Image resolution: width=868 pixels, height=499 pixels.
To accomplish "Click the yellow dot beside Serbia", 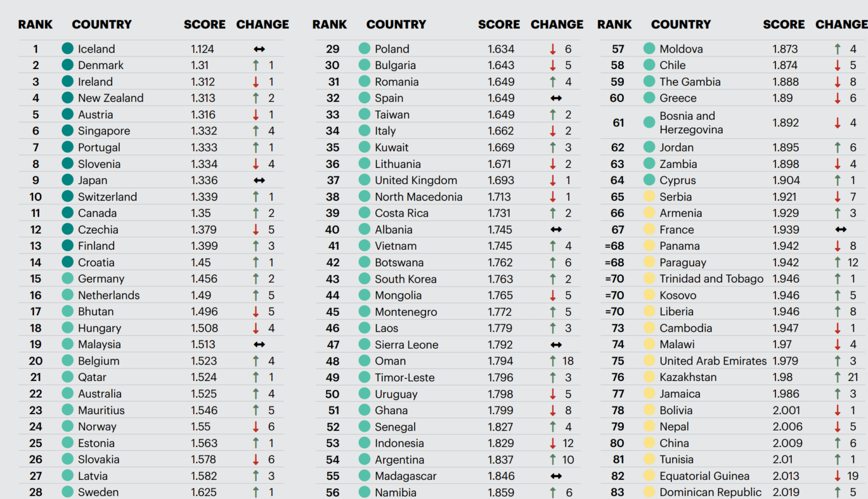I will pos(649,197).
